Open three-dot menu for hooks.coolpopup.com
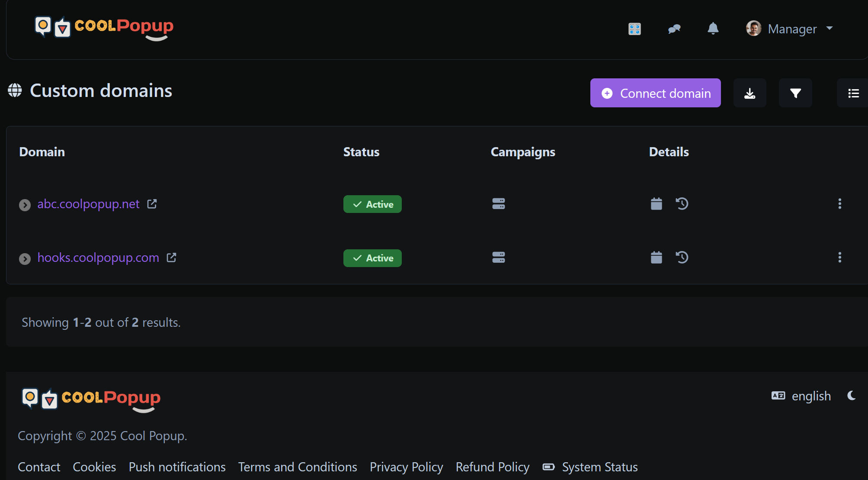 (x=839, y=258)
